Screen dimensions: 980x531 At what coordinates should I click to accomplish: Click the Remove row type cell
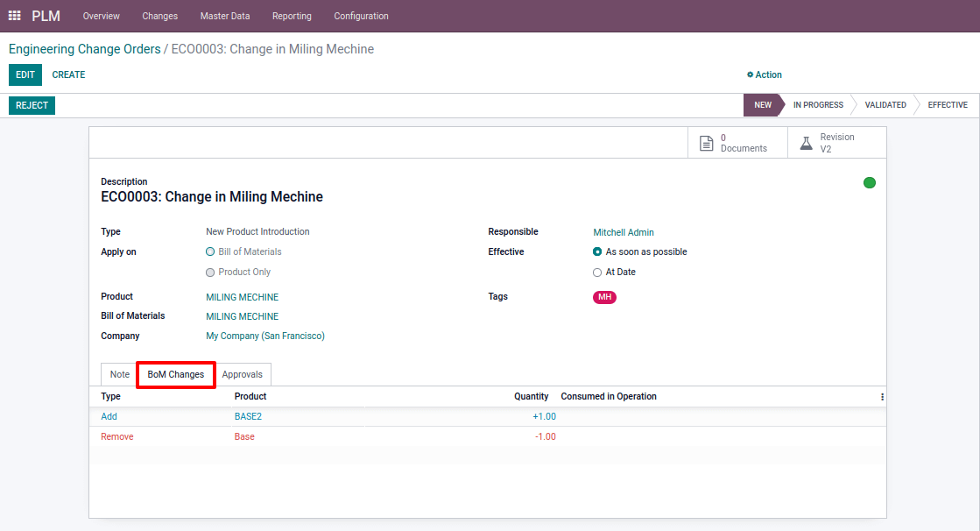(x=116, y=436)
